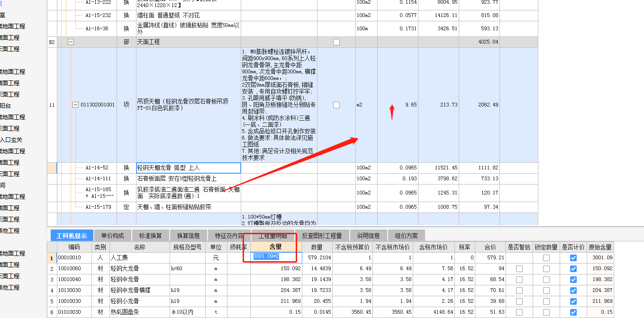Click the B2 row header
This screenshot has height=318, width=644.
[52, 42]
